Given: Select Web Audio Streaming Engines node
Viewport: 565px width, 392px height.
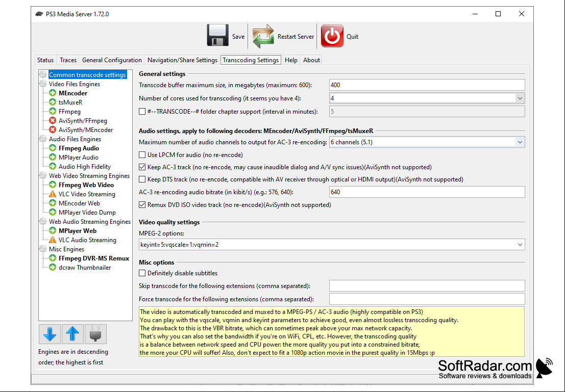Looking at the screenshot, I should click(90, 222).
